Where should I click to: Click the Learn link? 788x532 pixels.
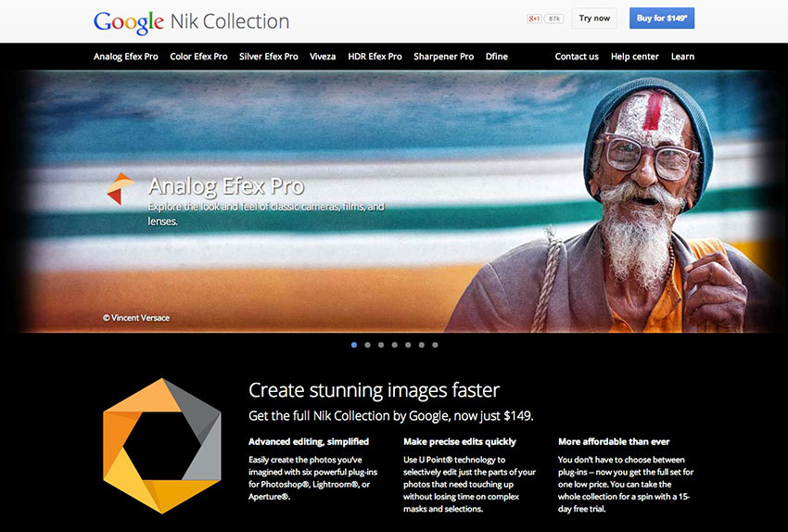coord(682,57)
